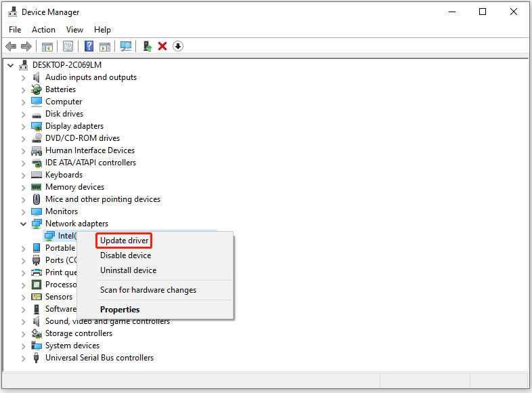Image resolution: width=532 pixels, height=393 pixels.
Task: Expand the Display adapters node arrow
Action: coord(23,127)
